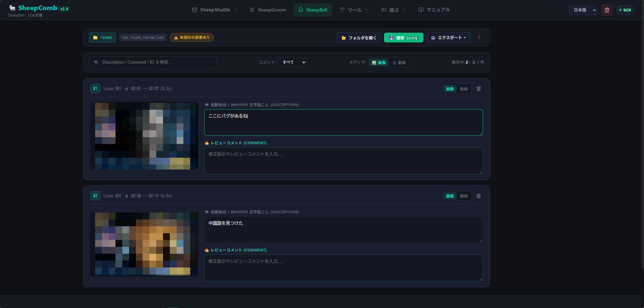644x308 pixels.
Task: Click the 保存 Ctrl+S button
Action: click(404, 37)
